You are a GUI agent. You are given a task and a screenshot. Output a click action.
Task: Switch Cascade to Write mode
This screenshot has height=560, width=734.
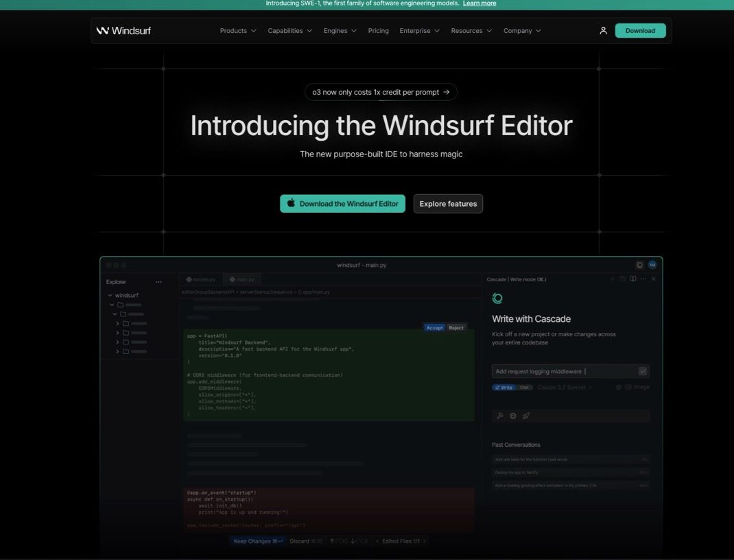[x=504, y=387]
